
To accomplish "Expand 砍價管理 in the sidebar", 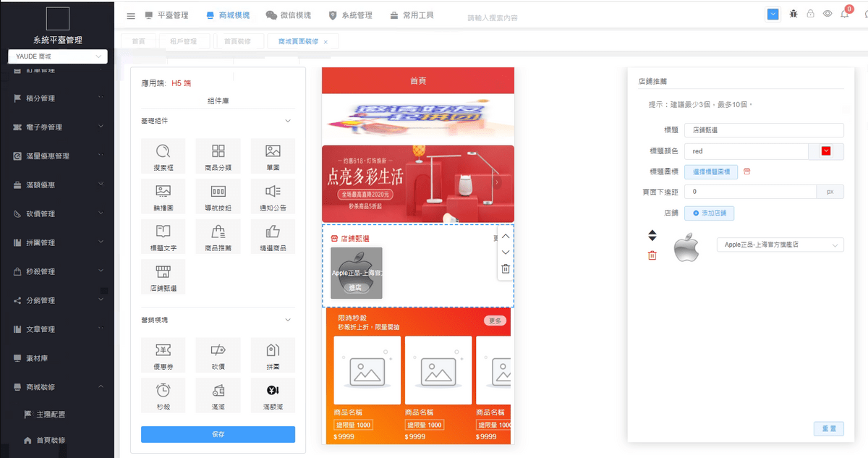I will pyautogui.click(x=57, y=214).
